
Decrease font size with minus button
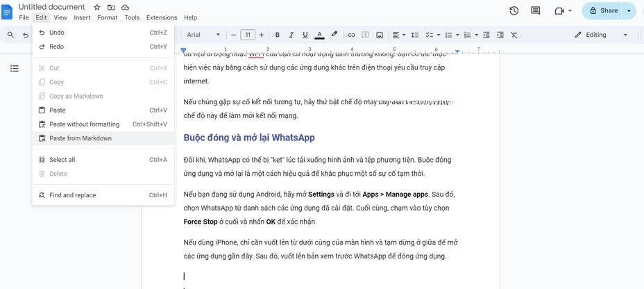tap(233, 35)
